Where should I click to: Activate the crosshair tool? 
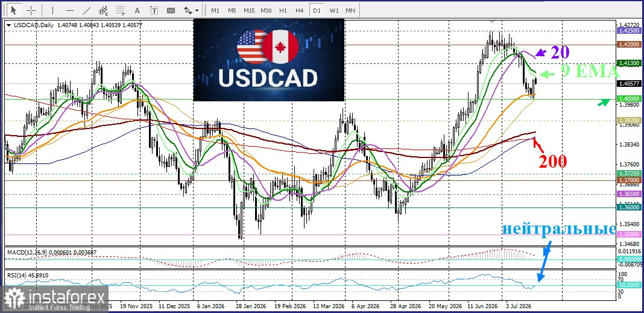point(31,10)
